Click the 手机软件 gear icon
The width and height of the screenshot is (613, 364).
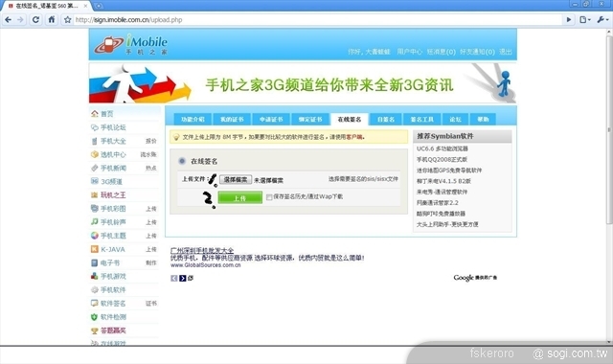pos(94,289)
